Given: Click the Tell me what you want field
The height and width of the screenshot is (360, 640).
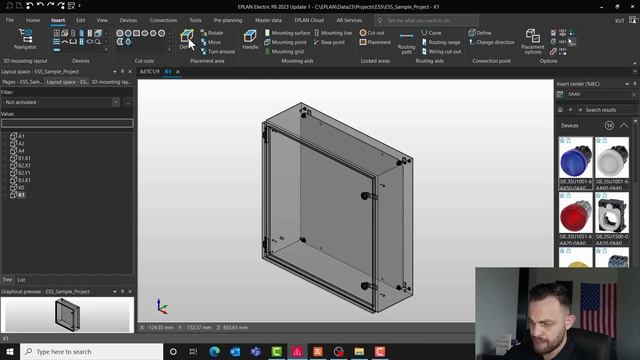Looking at the screenshot, I should [427, 20].
